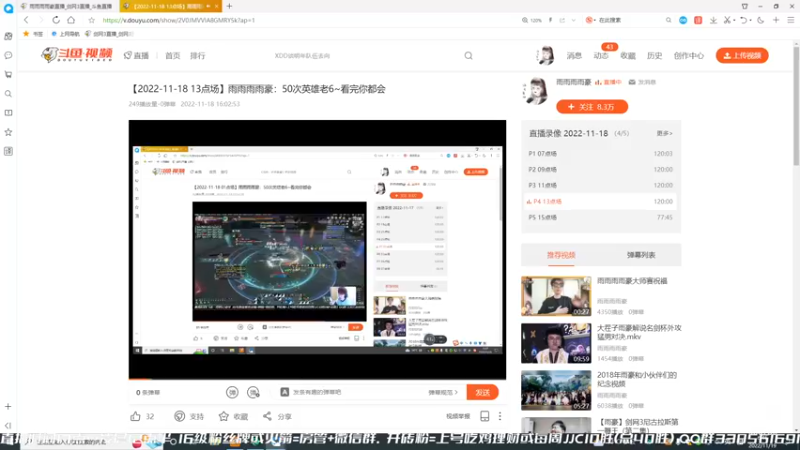Image resolution: width=800 pixels, height=450 pixels.
Task: Share the video via 分享 icon
Action: coord(267,416)
